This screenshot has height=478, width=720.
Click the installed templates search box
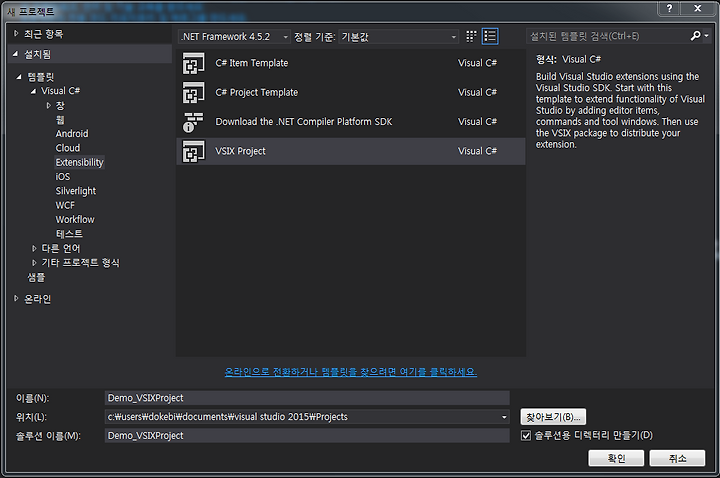(x=608, y=36)
